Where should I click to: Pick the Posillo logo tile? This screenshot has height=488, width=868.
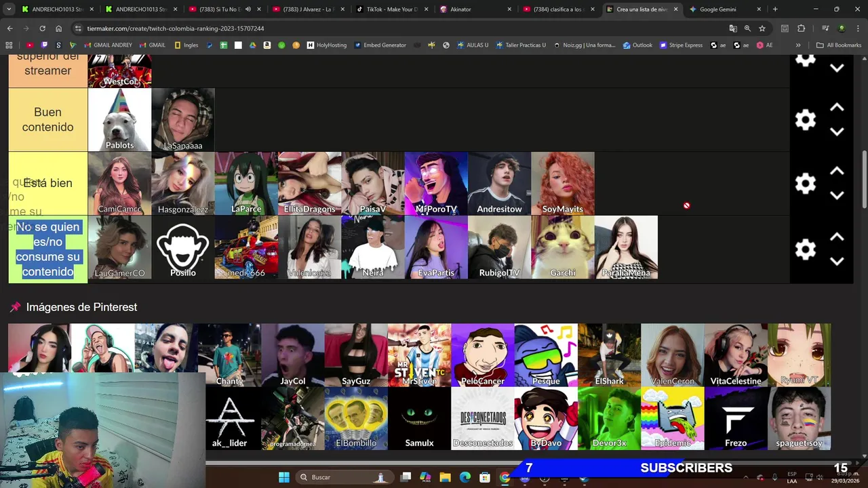coord(183,247)
